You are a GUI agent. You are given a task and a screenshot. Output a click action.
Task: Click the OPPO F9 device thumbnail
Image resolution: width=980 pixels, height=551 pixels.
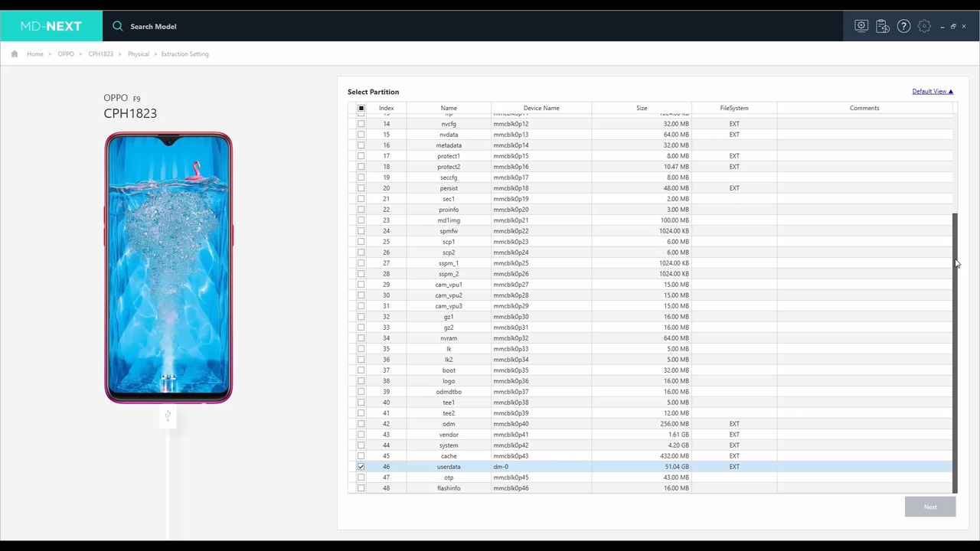[168, 268]
